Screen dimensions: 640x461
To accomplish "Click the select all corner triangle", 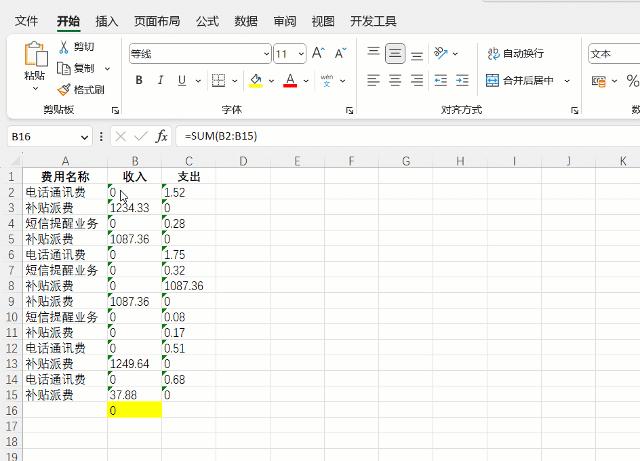I will coord(16,160).
